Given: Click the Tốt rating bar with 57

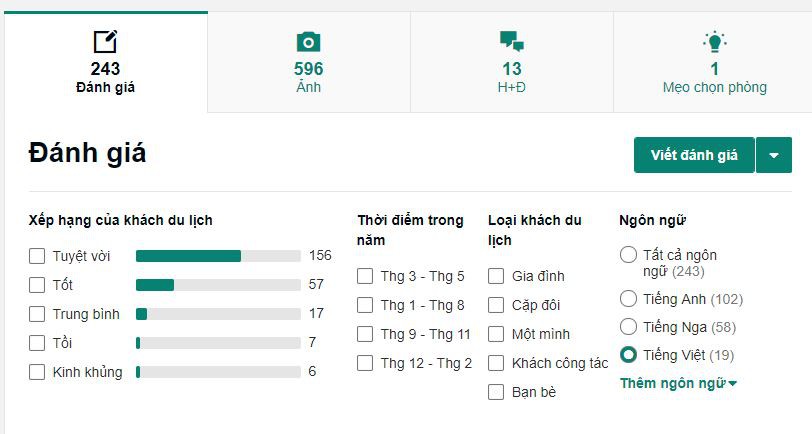Looking at the screenshot, I should pos(218,285).
